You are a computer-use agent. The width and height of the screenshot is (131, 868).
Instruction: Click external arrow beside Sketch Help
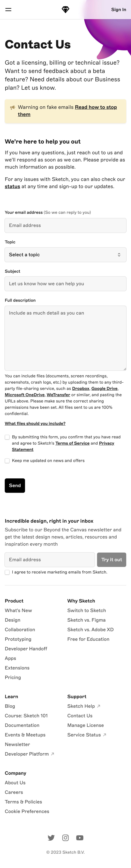(x=98, y=706)
